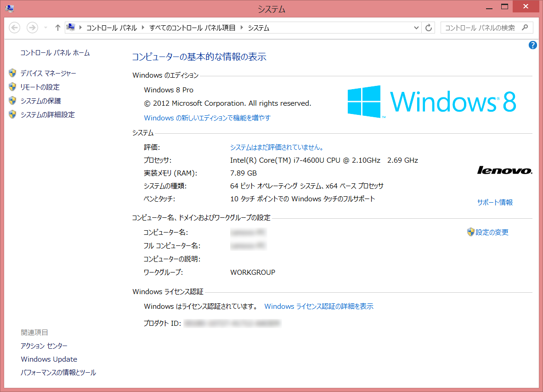The width and height of the screenshot is (543, 392).
Task: Click the shield icon beside リモートの設定
Action: point(12,86)
